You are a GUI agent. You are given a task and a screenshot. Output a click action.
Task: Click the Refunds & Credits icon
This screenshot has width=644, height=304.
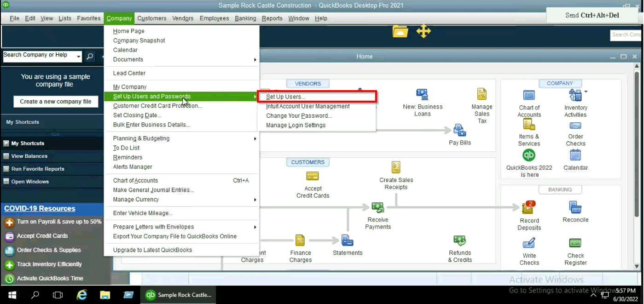tap(459, 240)
